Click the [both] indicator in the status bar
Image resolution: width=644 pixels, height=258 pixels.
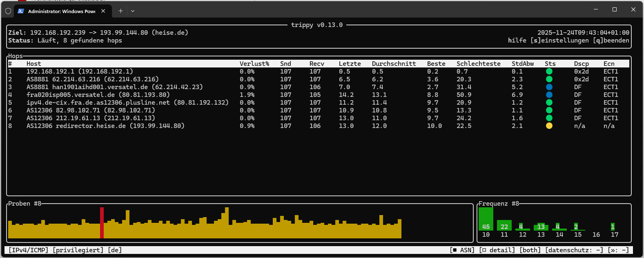coord(530,250)
